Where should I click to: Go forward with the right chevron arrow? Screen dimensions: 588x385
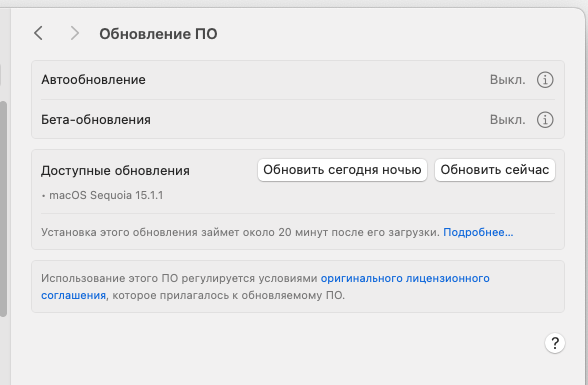point(75,33)
